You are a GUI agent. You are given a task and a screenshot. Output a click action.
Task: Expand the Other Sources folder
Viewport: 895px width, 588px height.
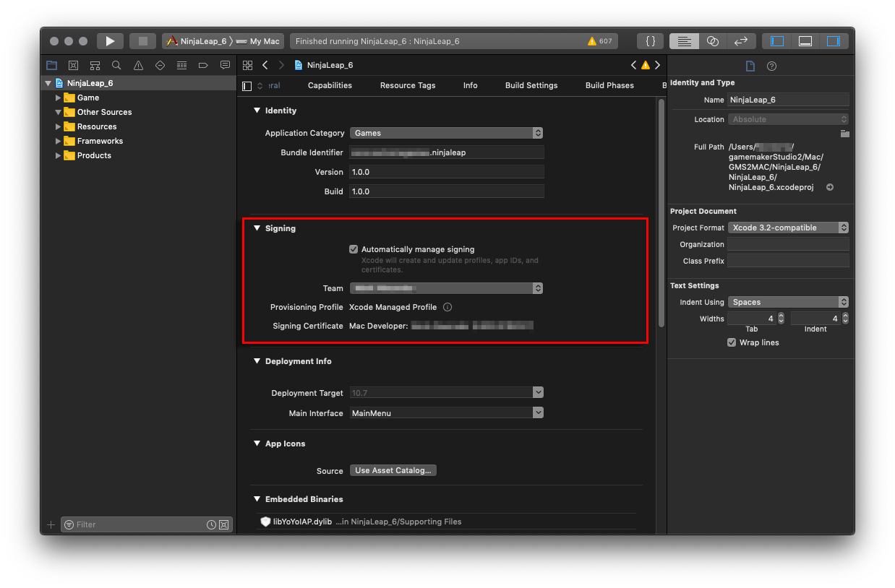pos(59,112)
